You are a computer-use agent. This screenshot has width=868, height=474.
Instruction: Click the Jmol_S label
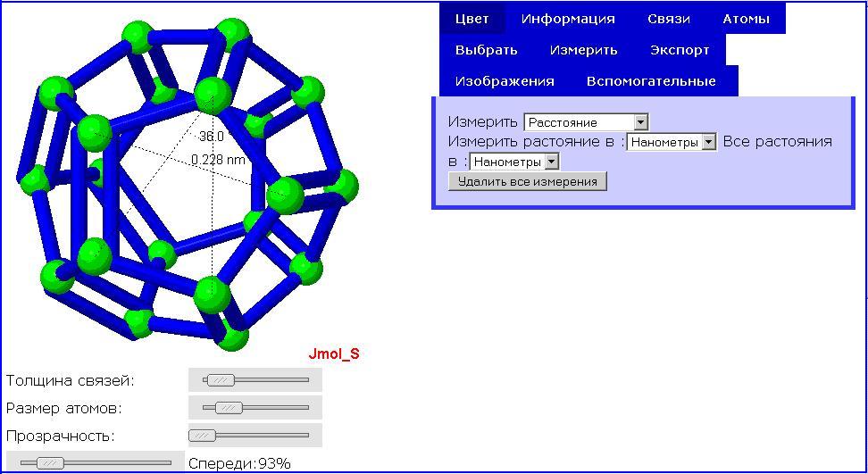coord(334,354)
